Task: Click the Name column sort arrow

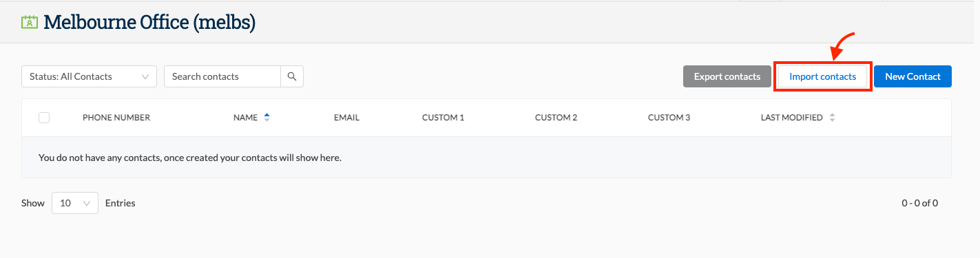Action: coord(267,118)
